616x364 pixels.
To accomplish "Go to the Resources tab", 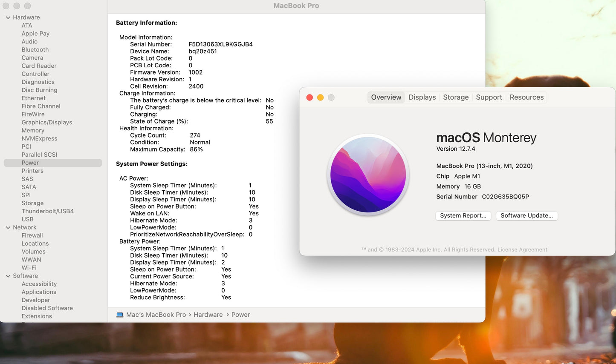I will pos(526,97).
